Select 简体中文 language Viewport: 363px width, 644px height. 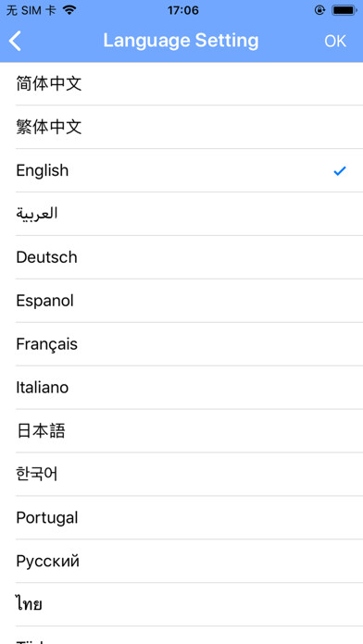pyautogui.click(x=181, y=84)
